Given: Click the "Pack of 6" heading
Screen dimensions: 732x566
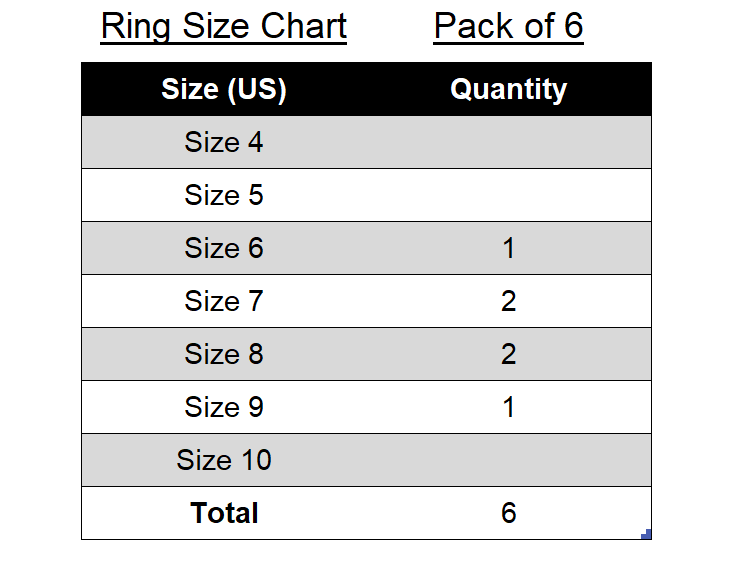Looking at the screenshot, I should [x=508, y=26].
